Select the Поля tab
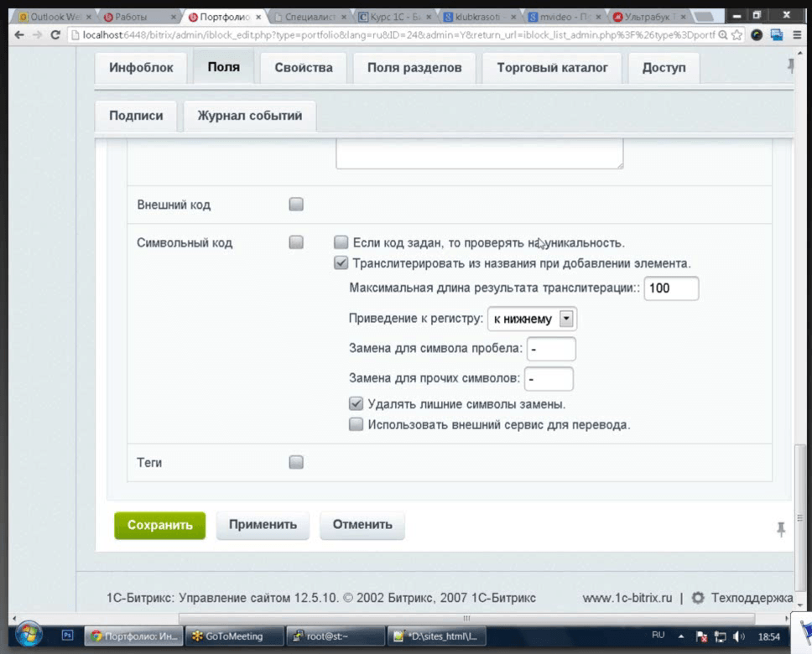Screen dimensions: 812x654 224,67
